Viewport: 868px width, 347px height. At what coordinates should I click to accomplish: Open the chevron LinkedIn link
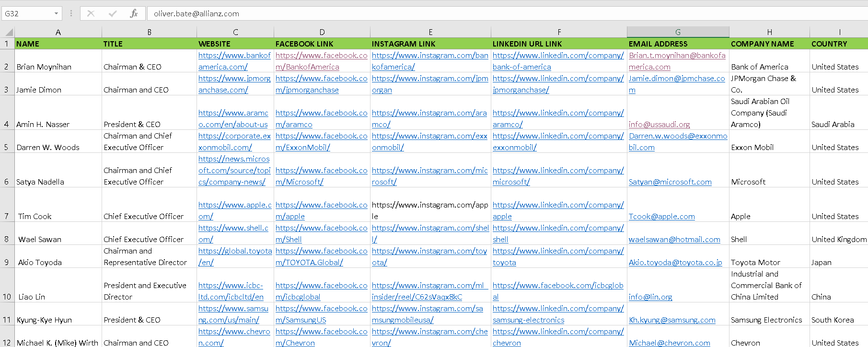(x=558, y=337)
